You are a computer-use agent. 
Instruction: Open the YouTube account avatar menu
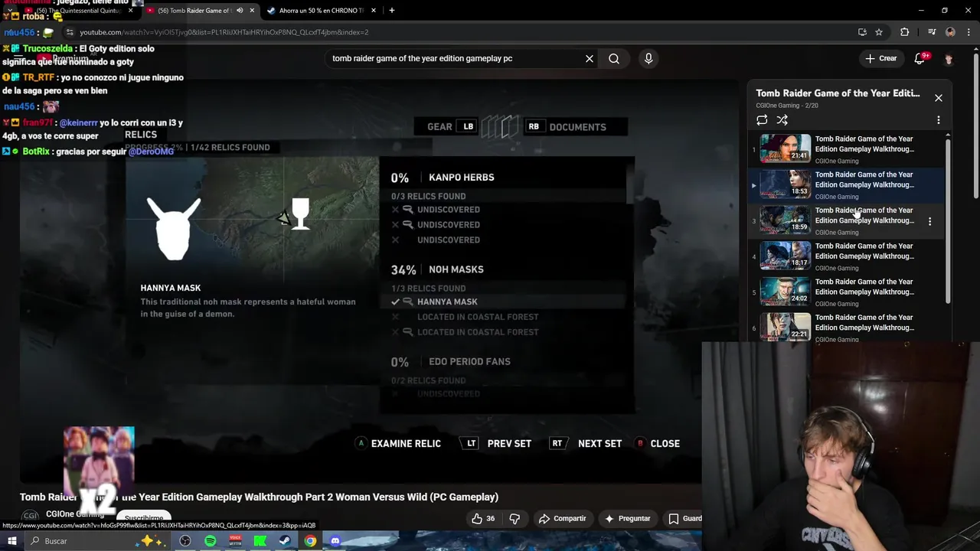[949, 59]
